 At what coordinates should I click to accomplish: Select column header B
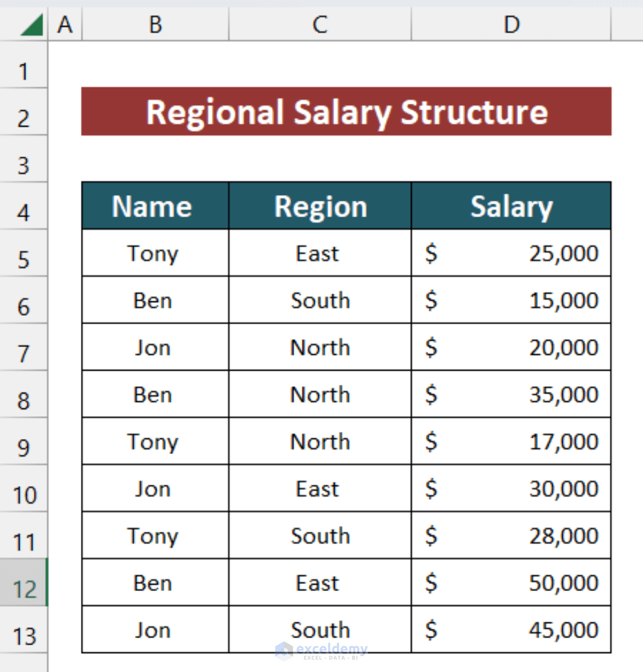155,23
